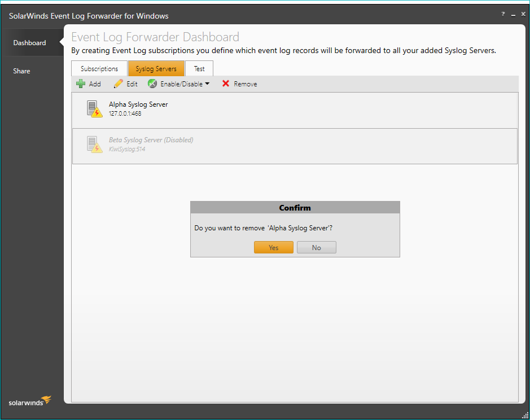530x420 pixels.
Task: Click the red X Remove icon
Action: (226, 84)
